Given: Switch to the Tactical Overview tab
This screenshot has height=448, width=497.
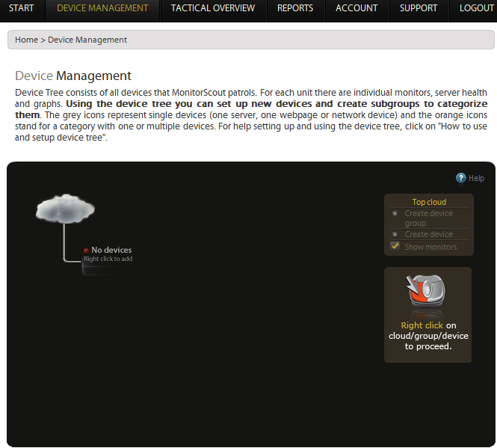Looking at the screenshot, I should [x=212, y=8].
